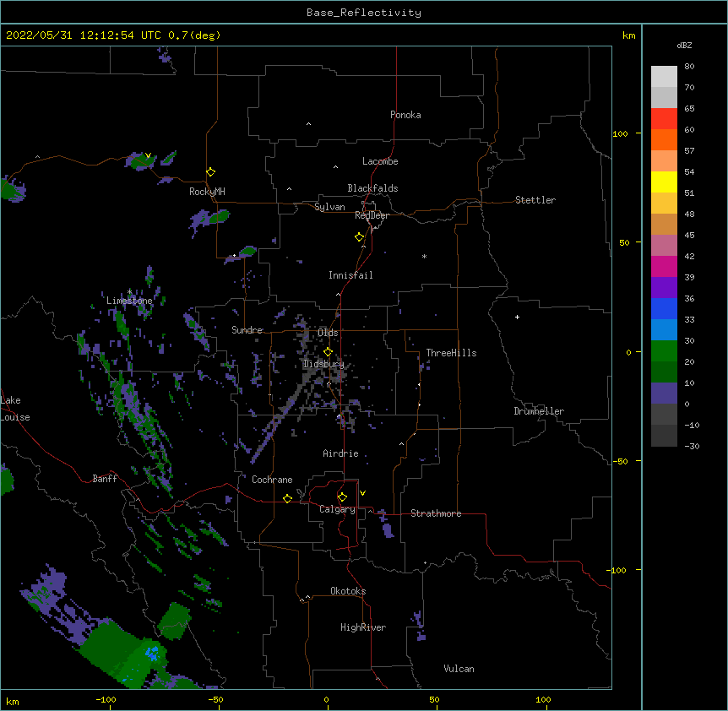Select the Strathmore city label

(436, 513)
